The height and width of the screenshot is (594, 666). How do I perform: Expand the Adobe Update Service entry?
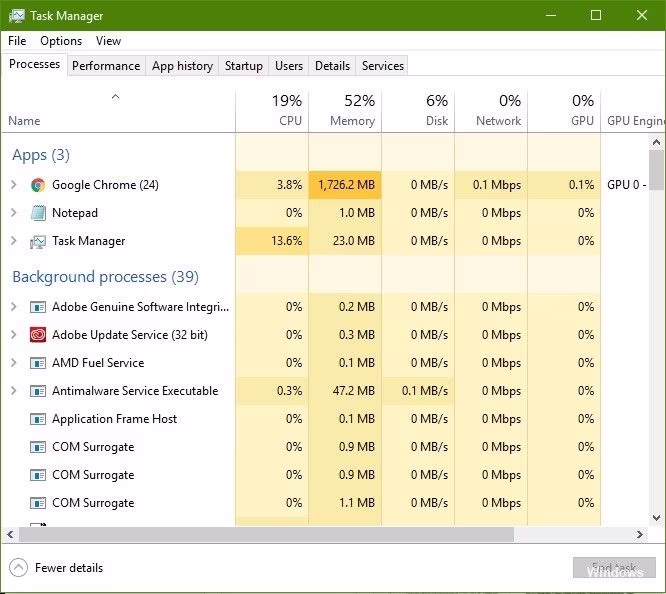pos(14,335)
